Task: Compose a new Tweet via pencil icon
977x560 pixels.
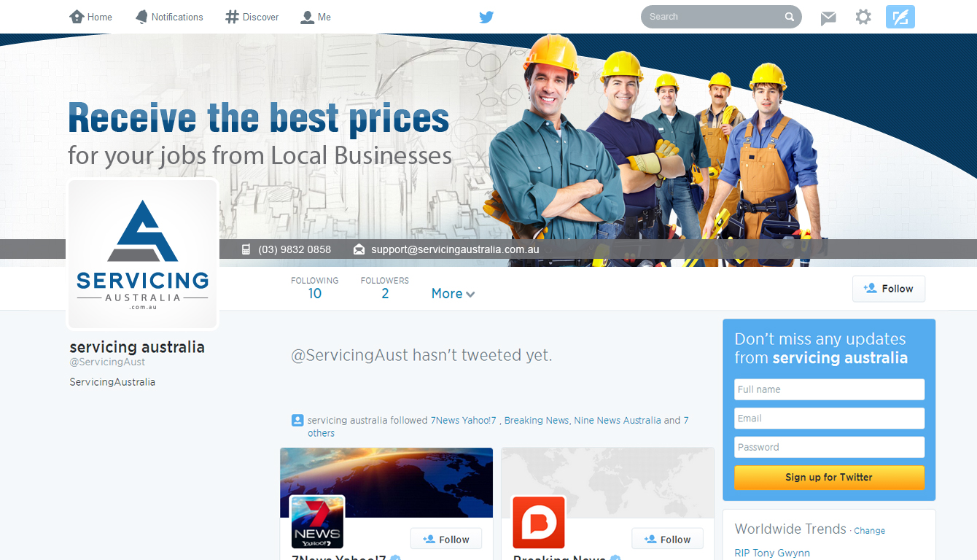Action: 900,16
